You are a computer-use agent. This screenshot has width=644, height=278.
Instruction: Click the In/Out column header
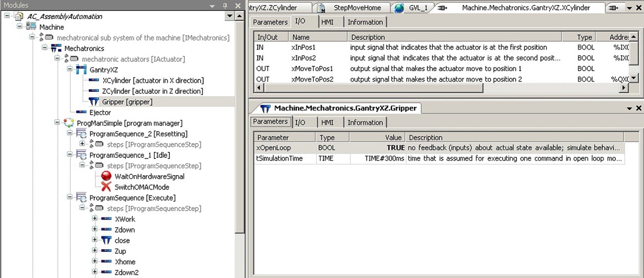(x=271, y=37)
